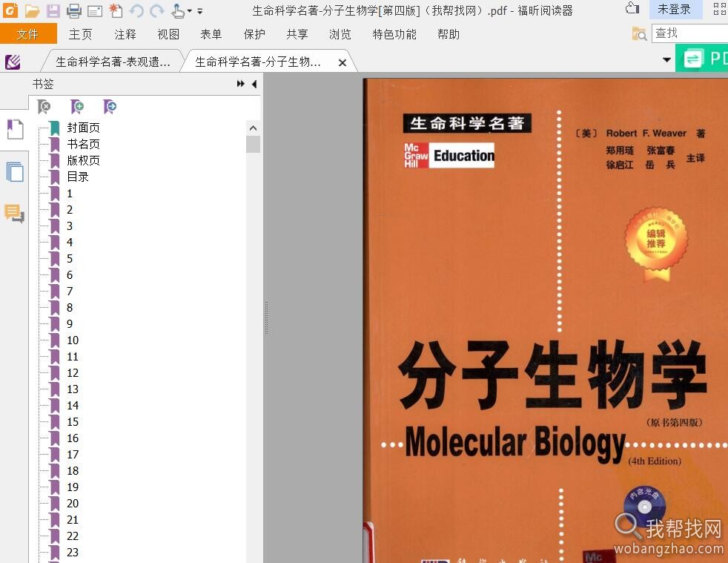Click the bookmark panel scrollbar thumb
This screenshot has height=563, width=728.
pyautogui.click(x=253, y=145)
